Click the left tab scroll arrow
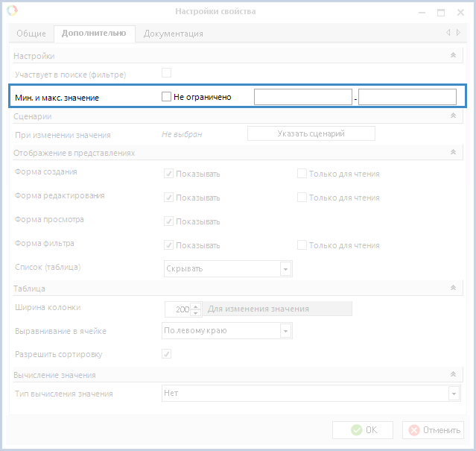 pos(448,33)
